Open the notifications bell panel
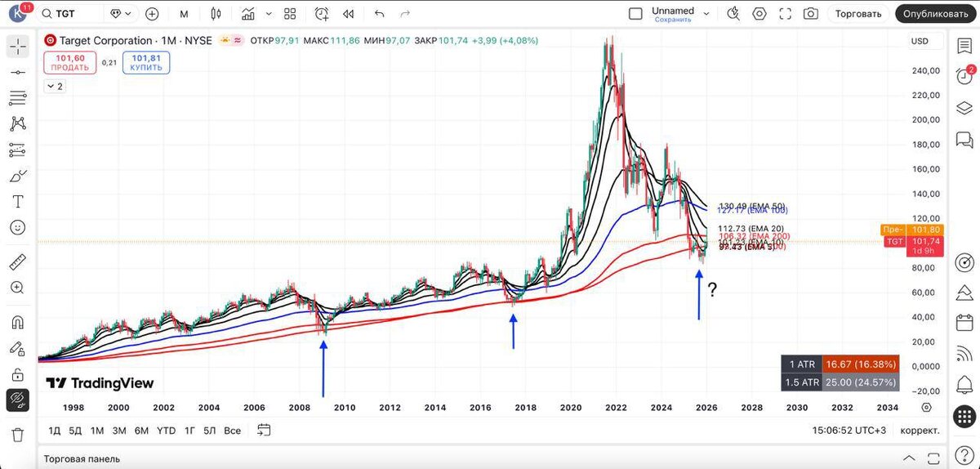The height and width of the screenshot is (469, 980). (x=964, y=386)
